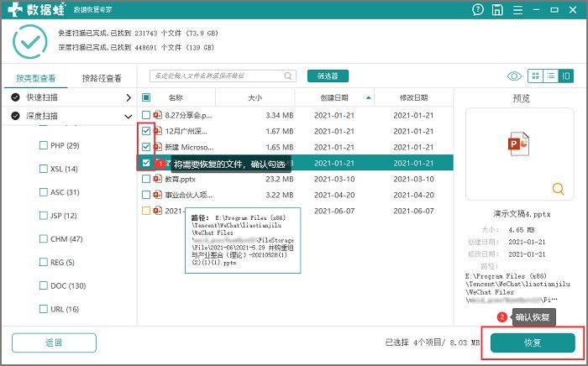The image size is (588, 366).
Task: Check the PHP (29) type checkbox
Action: (44, 145)
